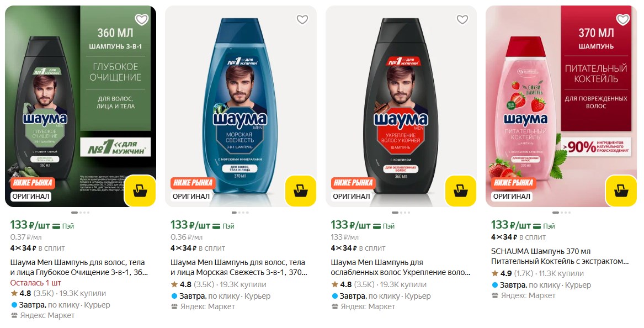Viewport: 644px width, 328px height.
Task: Click 'Оригинал' badge on green shampoo card
Action: point(31,196)
